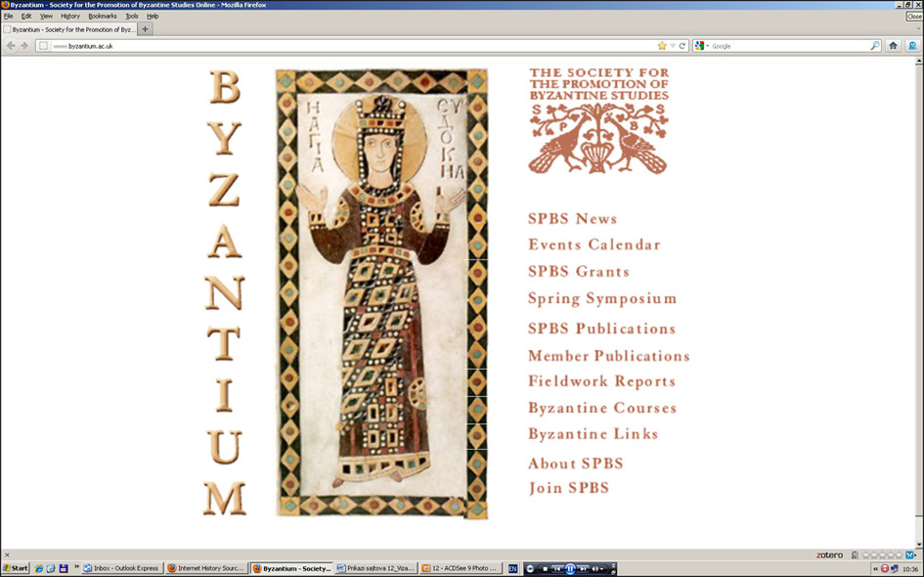
Task: Click the Firefox Home button
Action: point(893,46)
